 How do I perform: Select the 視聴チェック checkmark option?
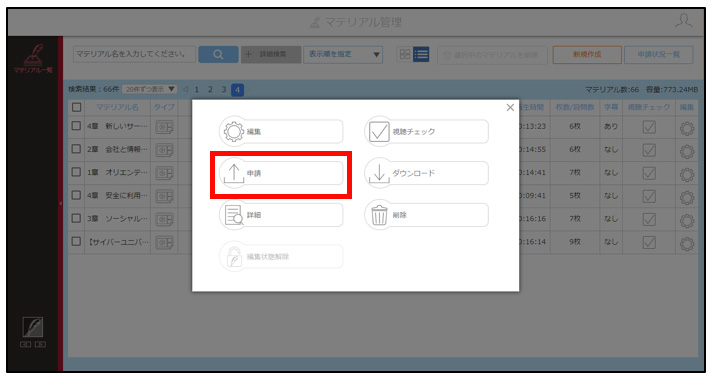tap(427, 131)
